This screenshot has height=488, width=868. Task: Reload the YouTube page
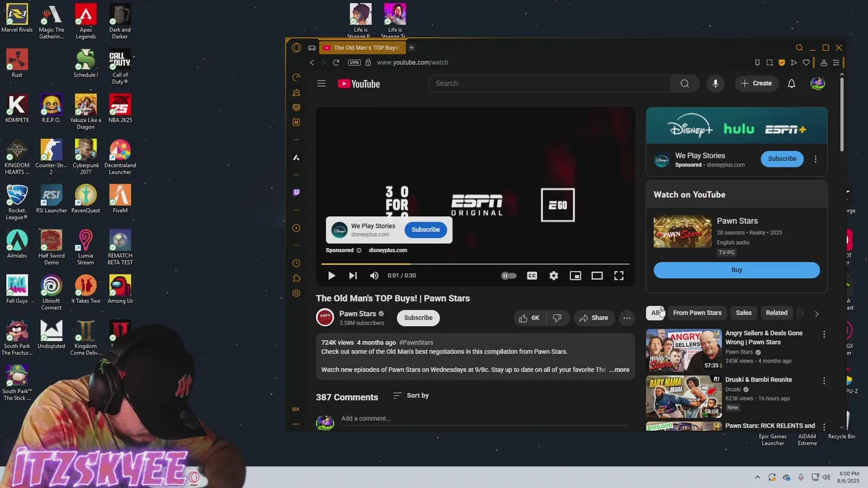click(x=336, y=62)
